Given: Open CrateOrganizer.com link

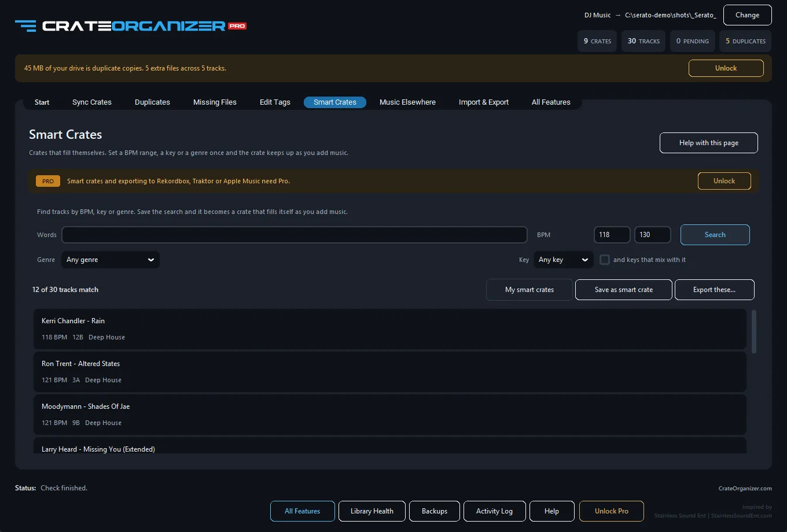Looking at the screenshot, I should pos(745,489).
